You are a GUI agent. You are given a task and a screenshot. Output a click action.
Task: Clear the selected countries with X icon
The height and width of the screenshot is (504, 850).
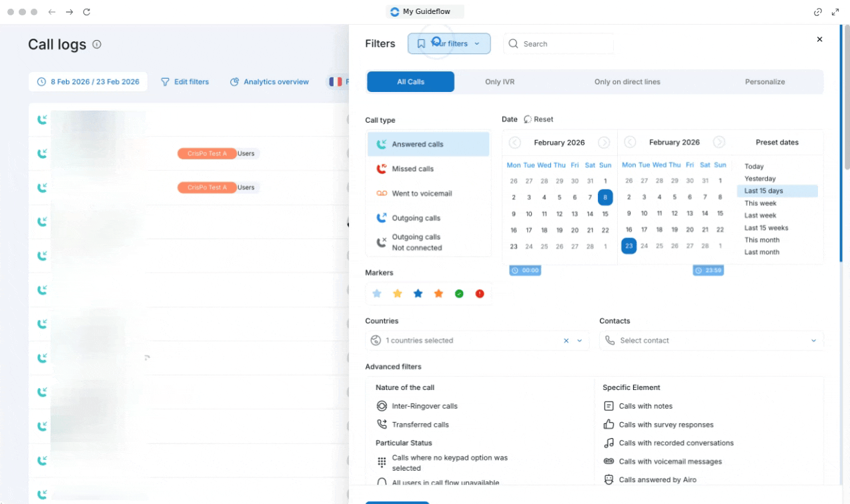566,341
